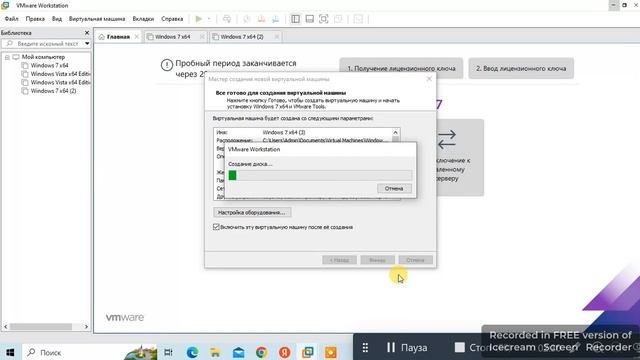Click the settings list scroll up arrow
This screenshot has height=360, width=640.
point(395,133)
